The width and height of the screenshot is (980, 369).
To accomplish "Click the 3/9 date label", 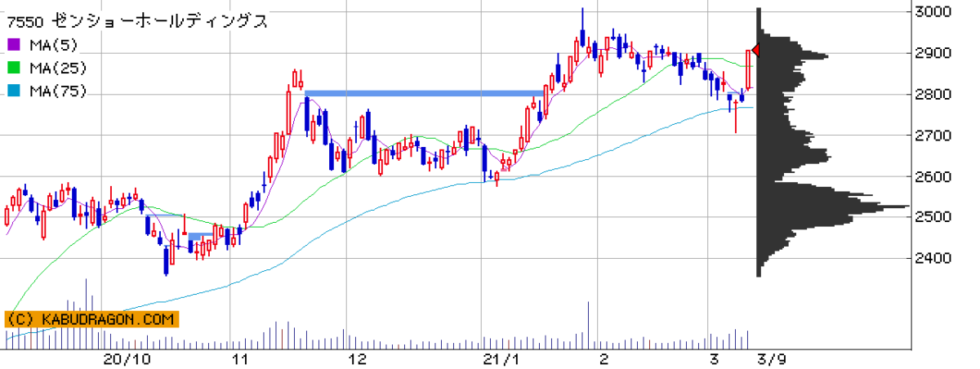I will click(x=773, y=359).
